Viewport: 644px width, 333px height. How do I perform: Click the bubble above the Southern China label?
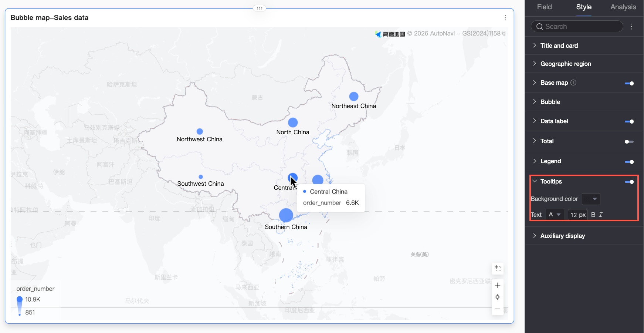pos(286,215)
